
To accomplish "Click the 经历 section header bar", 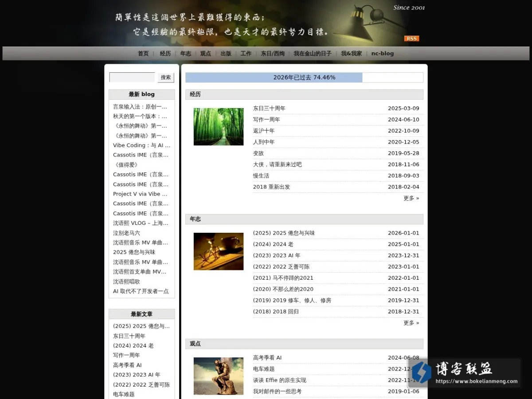I will [x=304, y=94].
